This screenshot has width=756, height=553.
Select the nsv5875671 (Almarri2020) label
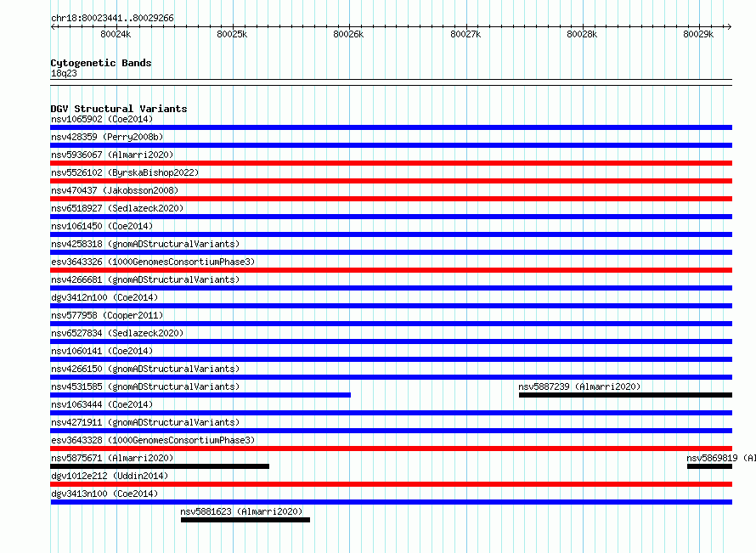tap(112, 458)
